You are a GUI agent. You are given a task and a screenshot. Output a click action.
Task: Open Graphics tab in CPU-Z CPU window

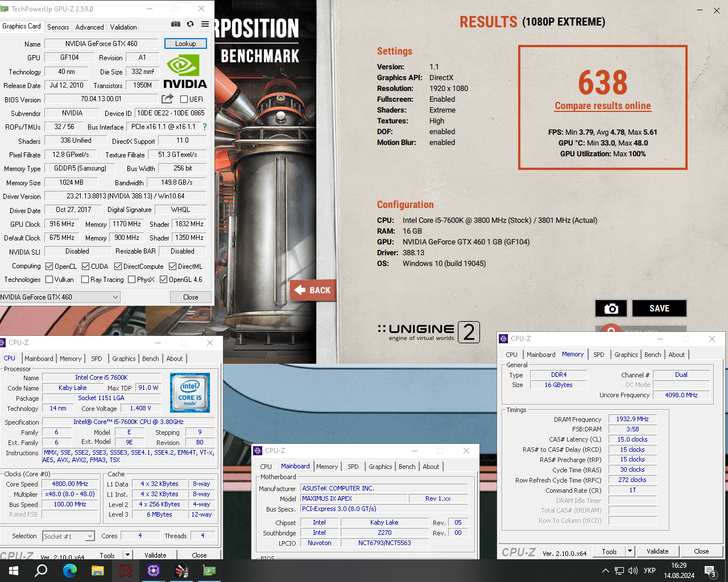tap(124, 359)
